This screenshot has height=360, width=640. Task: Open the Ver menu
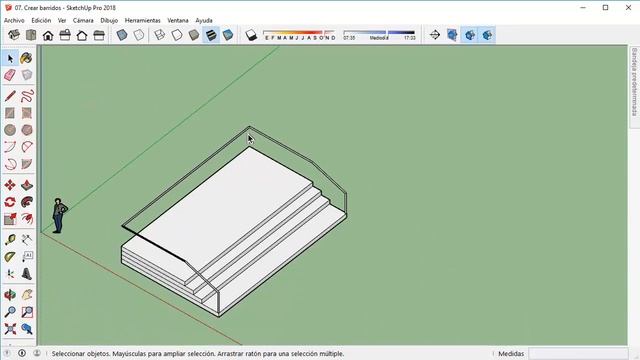click(62, 20)
